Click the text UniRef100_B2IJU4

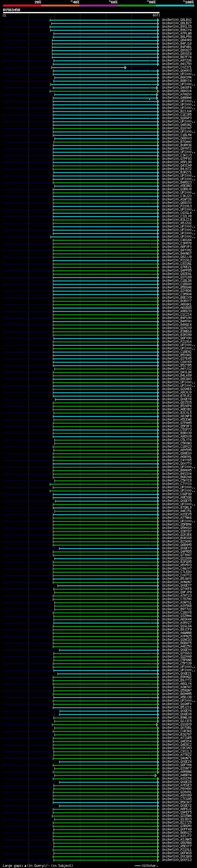177,111
